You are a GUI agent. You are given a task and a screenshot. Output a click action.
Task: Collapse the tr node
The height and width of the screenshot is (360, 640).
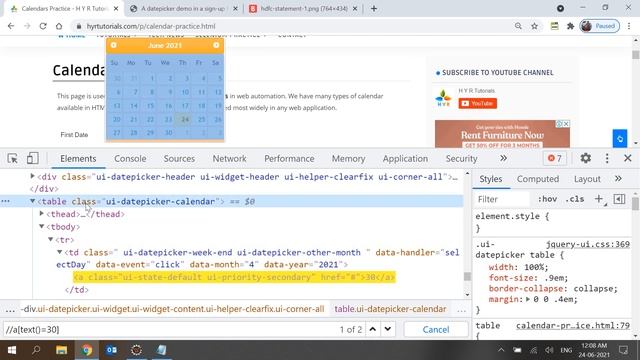pyautogui.click(x=51, y=239)
